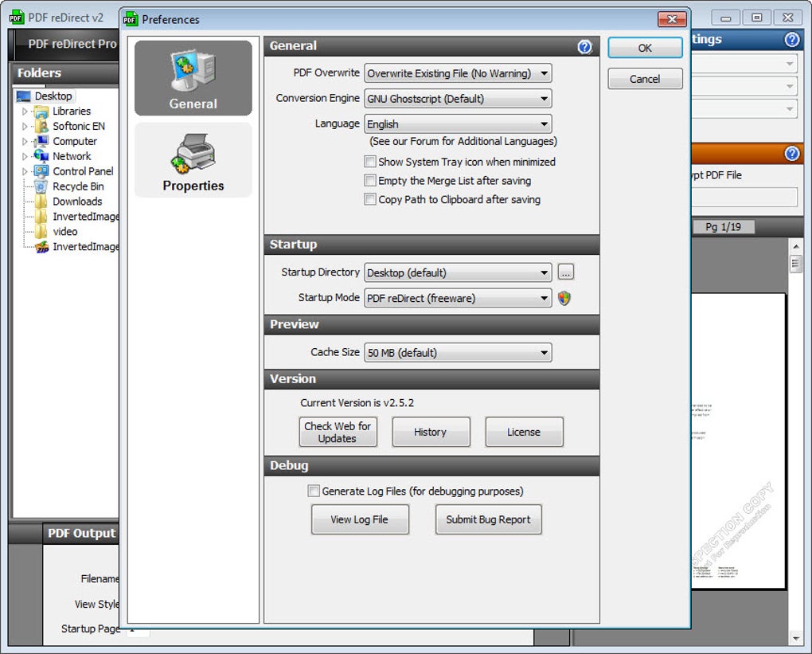Viewport: 812px width, 654px height.
Task: Open the Language dropdown
Action: (x=458, y=123)
